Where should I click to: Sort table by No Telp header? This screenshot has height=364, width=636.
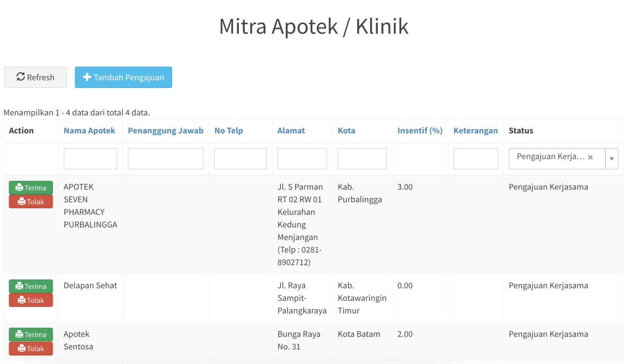(229, 130)
